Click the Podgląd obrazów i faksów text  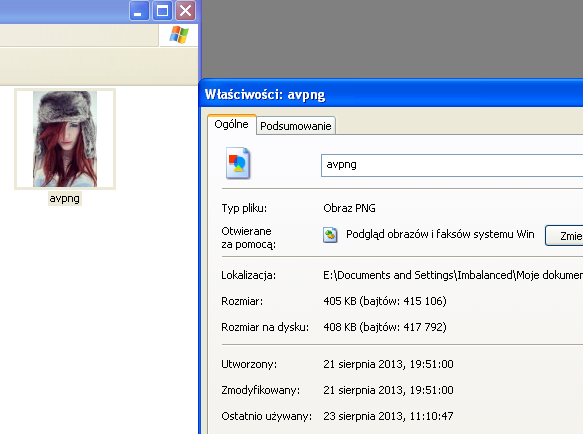pyautogui.click(x=440, y=234)
